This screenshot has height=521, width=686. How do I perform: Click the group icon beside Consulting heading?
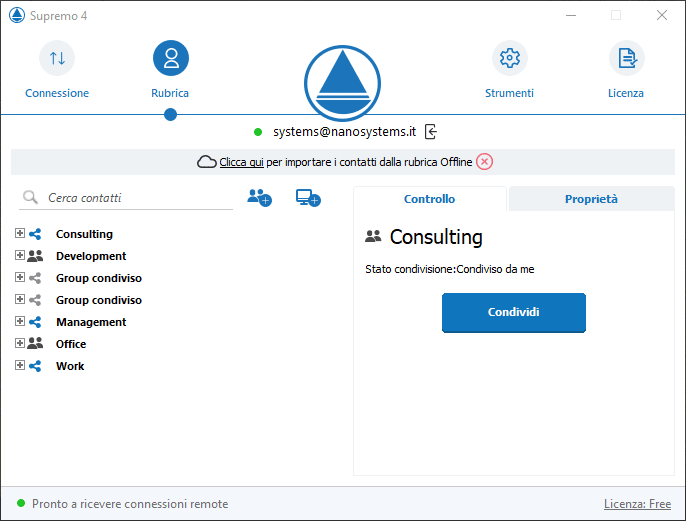pyautogui.click(x=373, y=237)
